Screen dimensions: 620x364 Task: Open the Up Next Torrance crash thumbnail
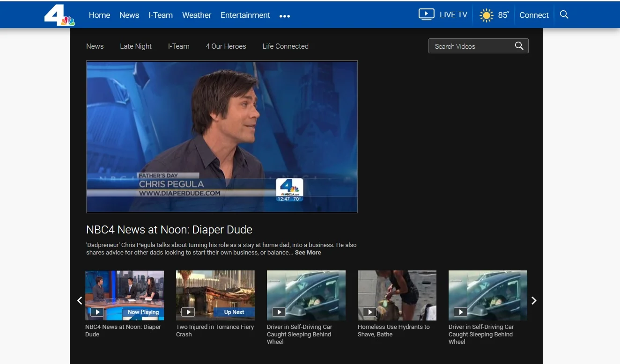(215, 295)
